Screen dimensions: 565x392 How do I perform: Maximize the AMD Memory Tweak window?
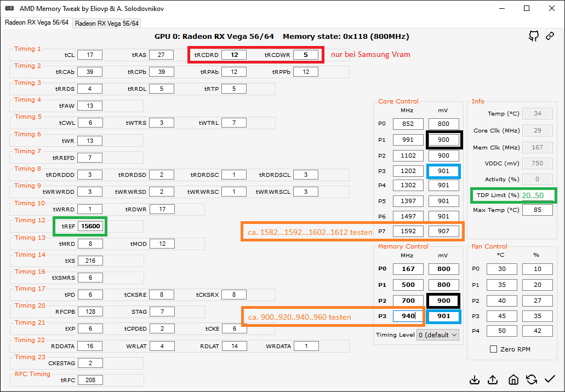pos(527,8)
